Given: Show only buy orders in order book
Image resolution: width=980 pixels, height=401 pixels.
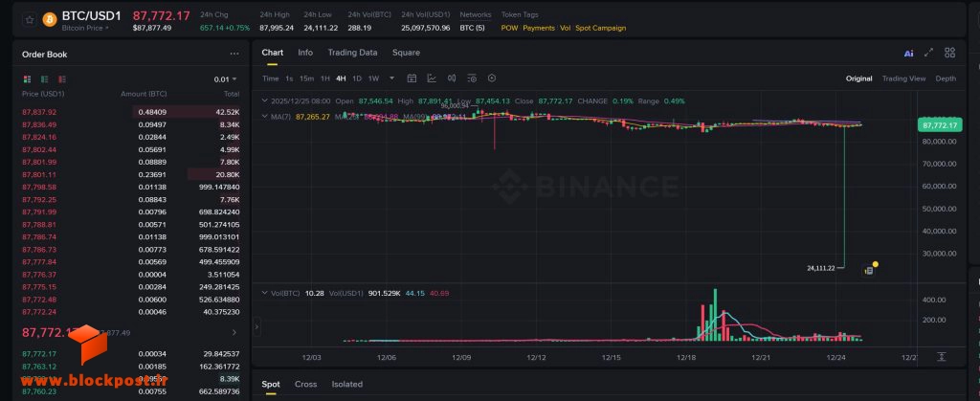Looking at the screenshot, I should click(x=44, y=79).
